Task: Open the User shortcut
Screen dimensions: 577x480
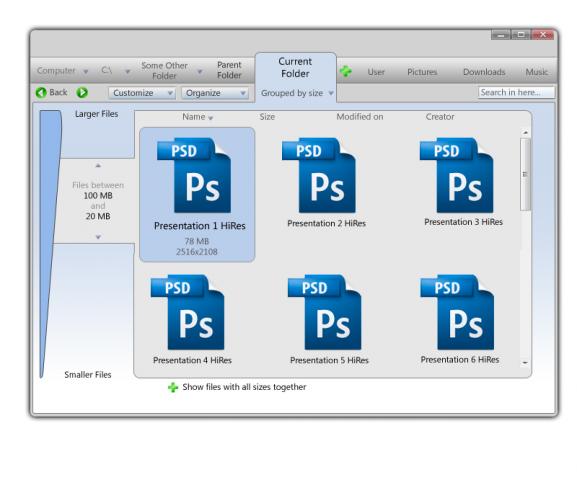Action: (376, 72)
